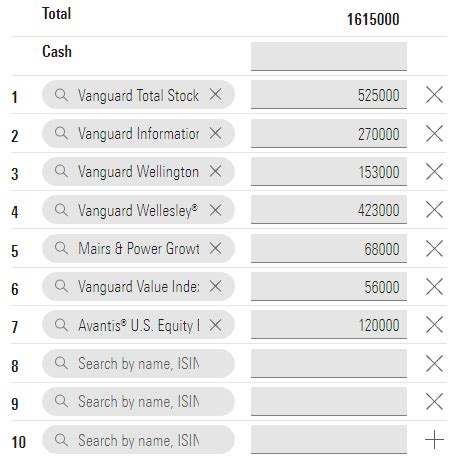
Task: Remove row 2 Vanguard Information holding
Action: 434,133
